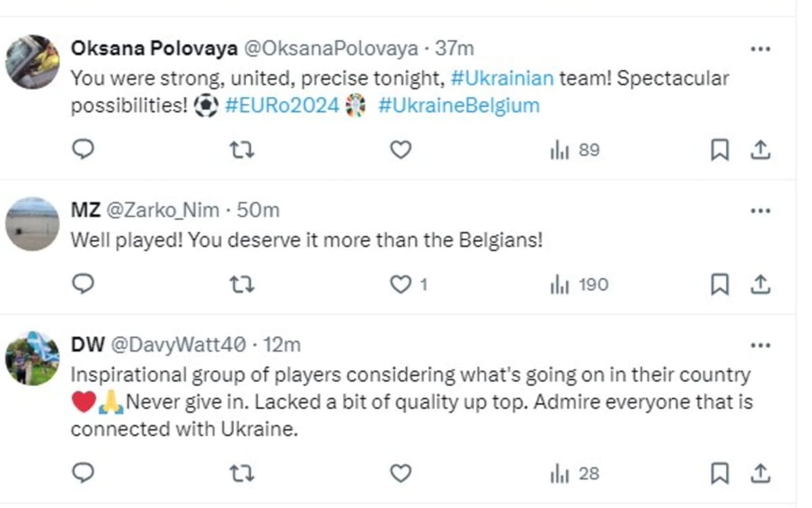Bookmark the DW tweet
This screenshot has width=812, height=508.
click(719, 473)
